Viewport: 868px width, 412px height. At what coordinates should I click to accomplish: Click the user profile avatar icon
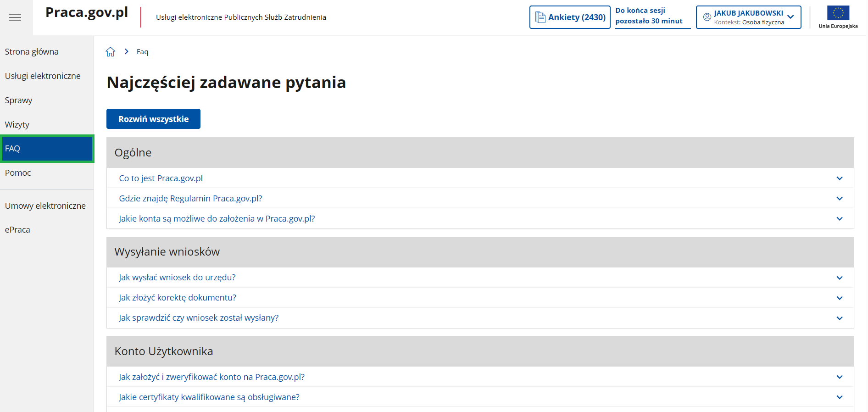click(707, 17)
